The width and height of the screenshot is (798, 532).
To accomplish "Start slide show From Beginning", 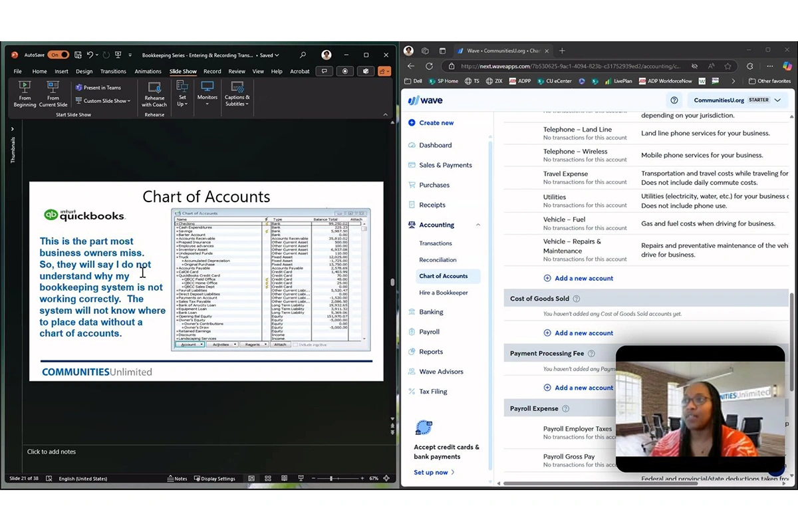I will tap(25, 94).
